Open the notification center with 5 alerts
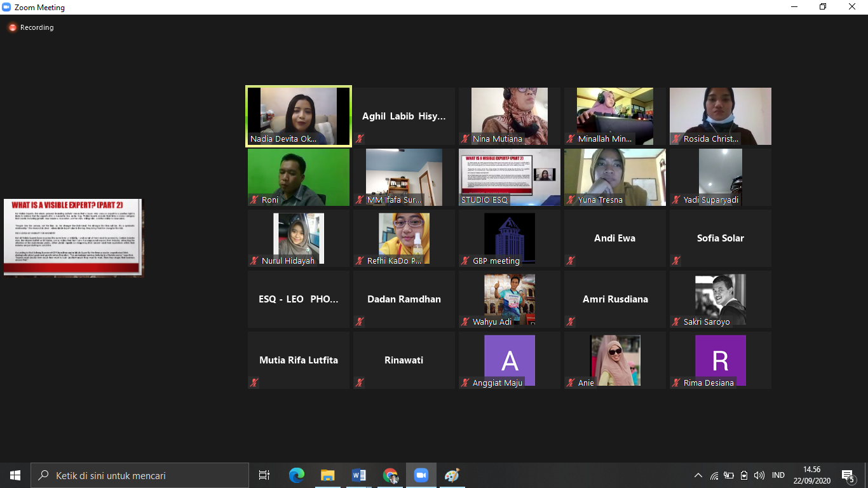Screen dimensions: 868x488 pos(847,475)
